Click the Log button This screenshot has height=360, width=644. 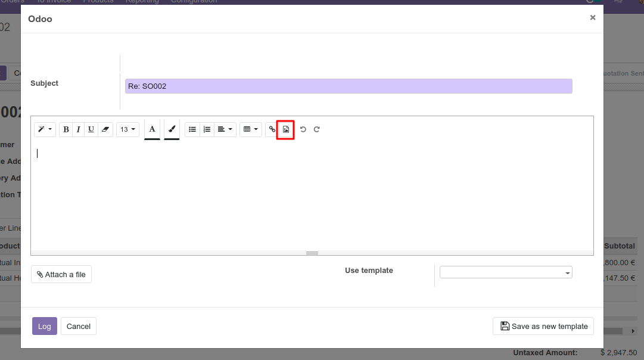[x=44, y=326]
